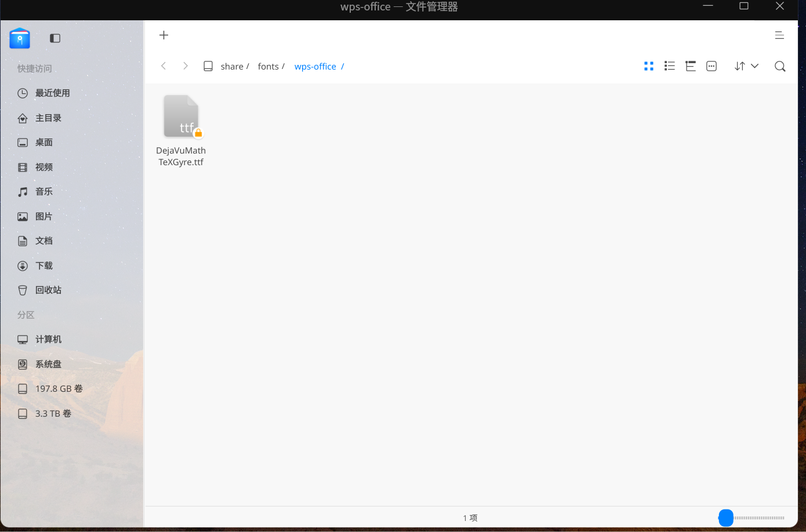Click the '1 项' item count text
The image size is (806, 532).
click(470, 518)
